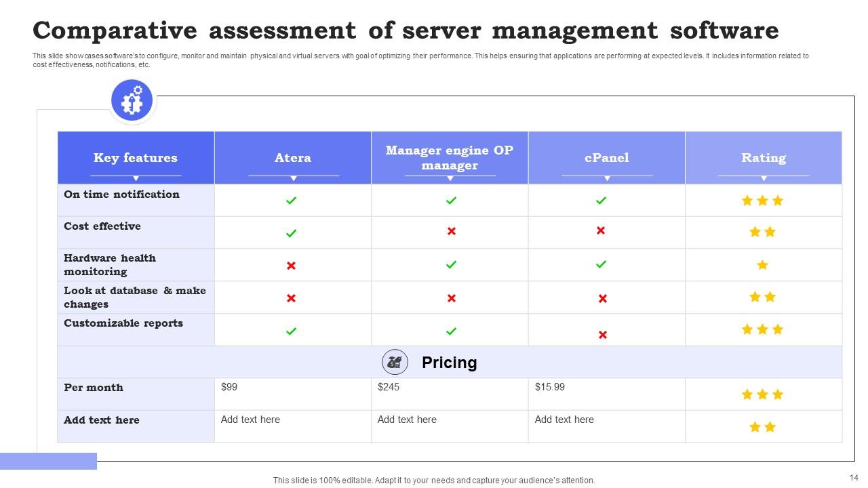Expand the dropdown arrow under the Atera header

[293, 177]
